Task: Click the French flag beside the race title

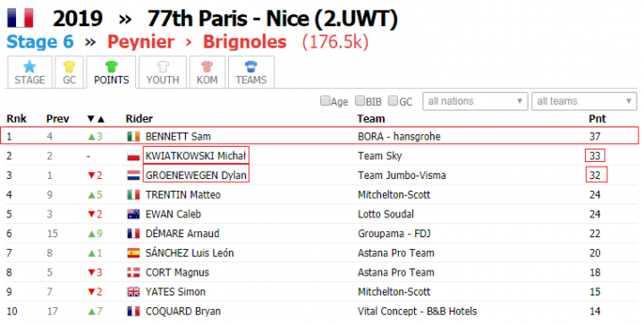Action: click(20, 18)
